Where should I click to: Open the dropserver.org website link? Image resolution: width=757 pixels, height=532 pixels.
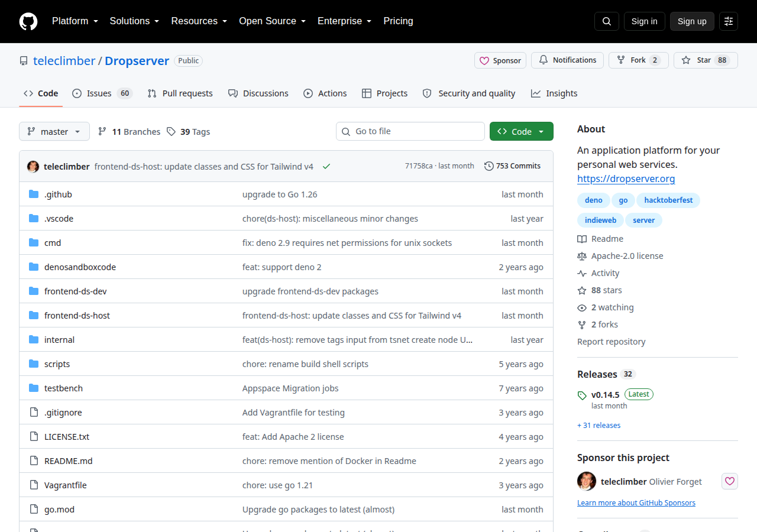[x=626, y=179]
